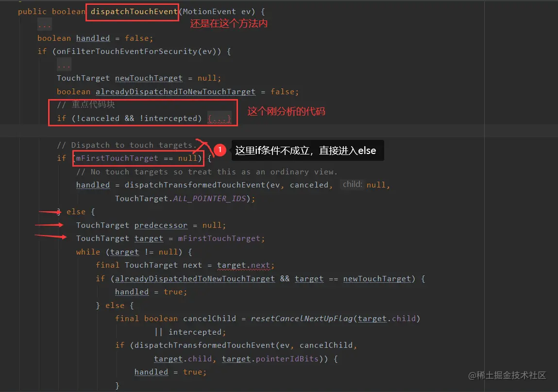Click handled in 'boolean handled = false'
Screen dimensions: 558x392
pyautogui.click(x=93, y=38)
